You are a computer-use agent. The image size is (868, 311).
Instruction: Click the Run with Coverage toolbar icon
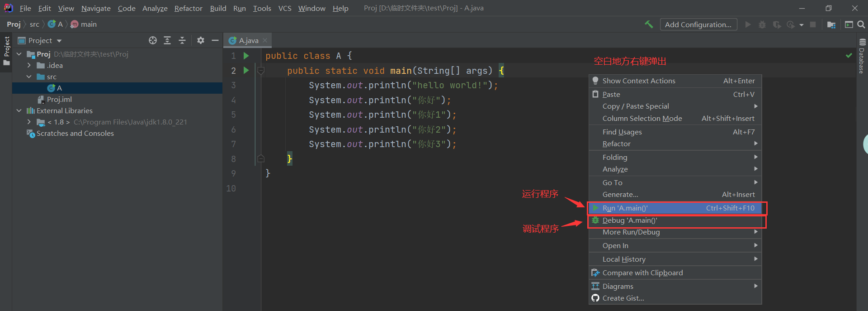pos(777,24)
